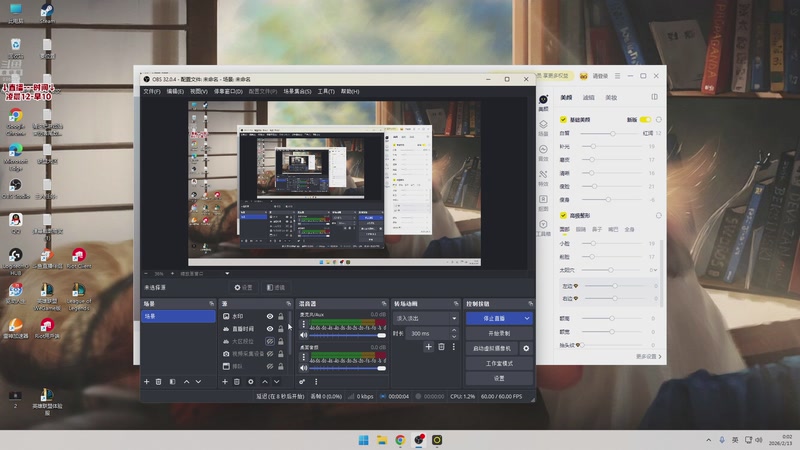Open the 编辑(E) menu
The width and height of the screenshot is (800, 450).
(x=175, y=91)
